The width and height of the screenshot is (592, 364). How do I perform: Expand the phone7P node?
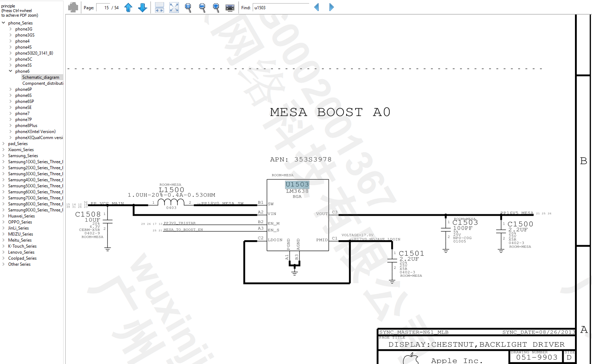click(x=11, y=120)
